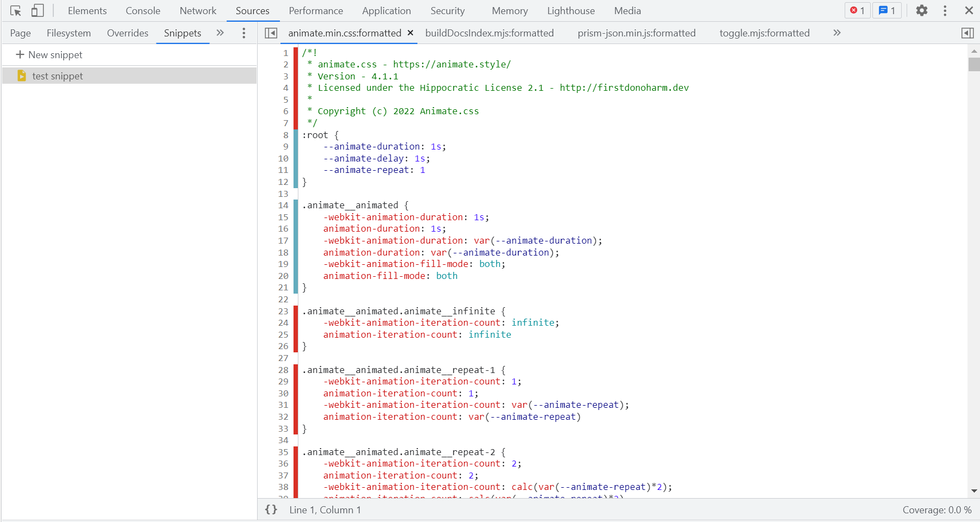
Task: Click the .animate__animated.animate__infinite selector
Action: [x=399, y=311]
